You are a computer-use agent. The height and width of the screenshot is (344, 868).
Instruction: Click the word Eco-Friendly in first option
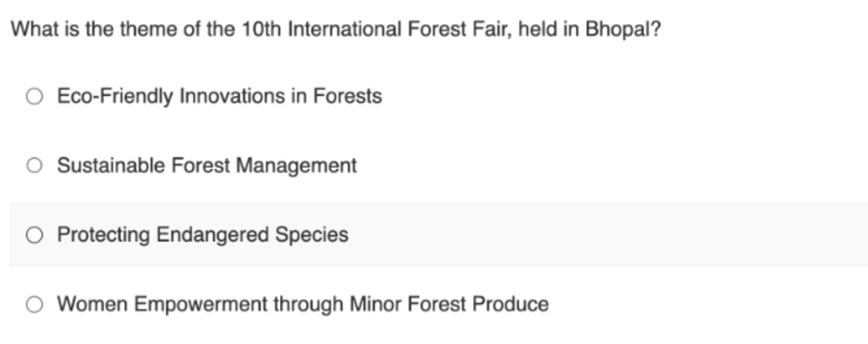115,96
